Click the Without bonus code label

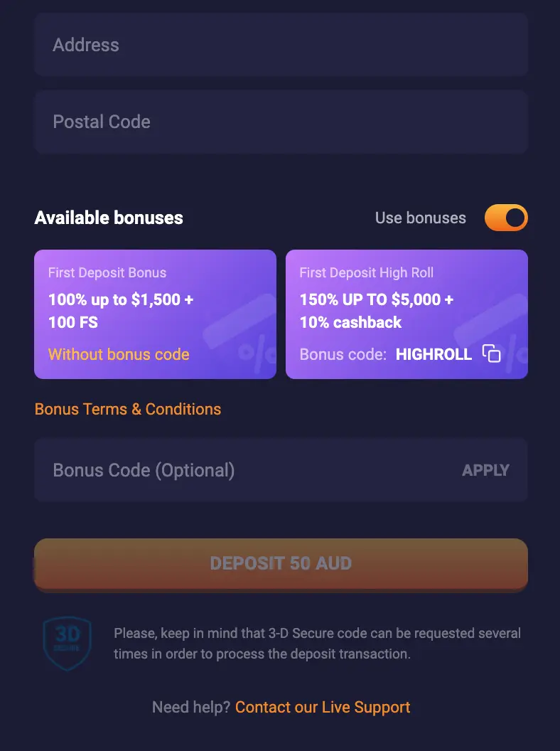(118, 354)
